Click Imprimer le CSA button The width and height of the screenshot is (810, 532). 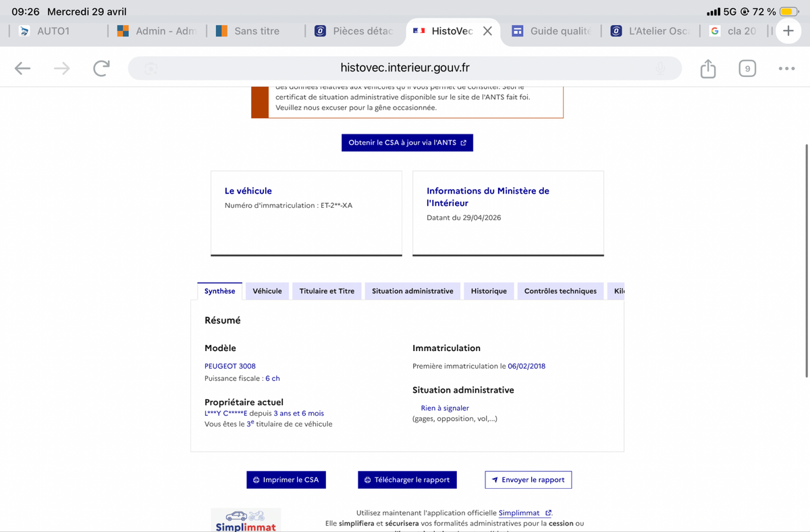(x=286, y=479)
